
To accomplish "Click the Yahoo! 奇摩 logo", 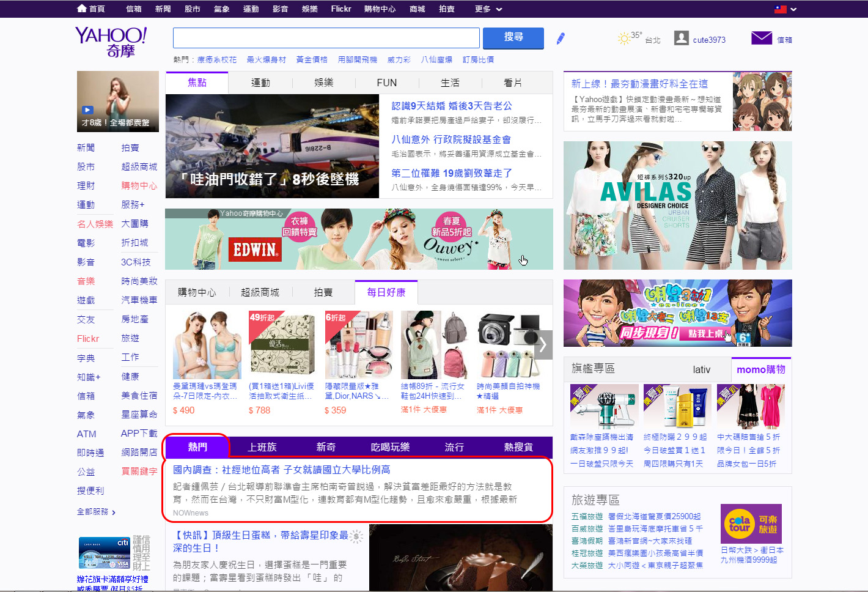I will click(111, 42).
